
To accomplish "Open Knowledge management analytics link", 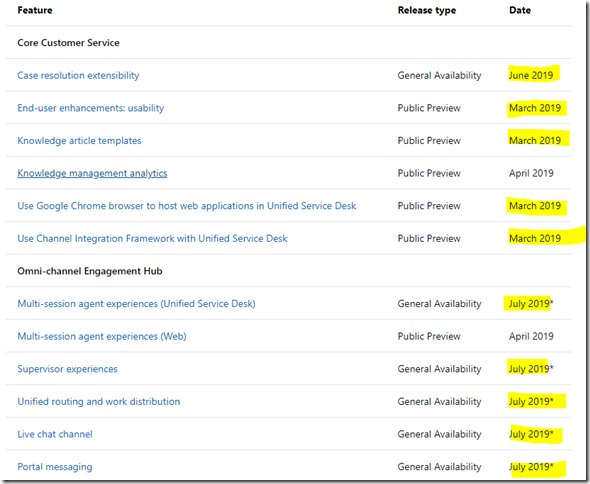I will tap(92, 173).
